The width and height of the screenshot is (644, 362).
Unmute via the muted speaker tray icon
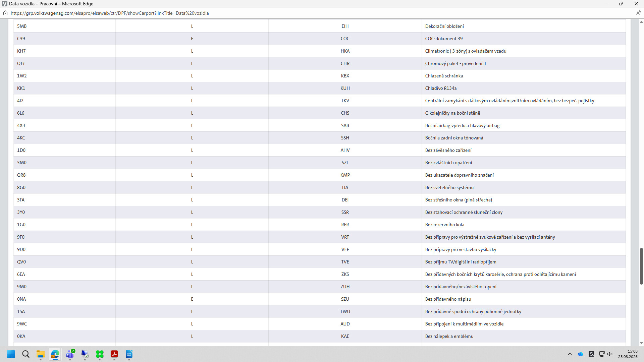(x=610, y=354)
